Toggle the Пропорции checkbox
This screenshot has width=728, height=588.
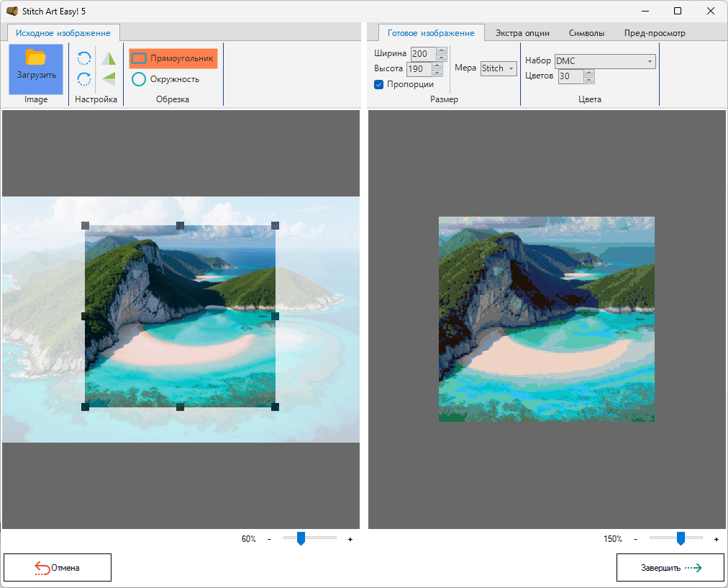click(379, 84)
